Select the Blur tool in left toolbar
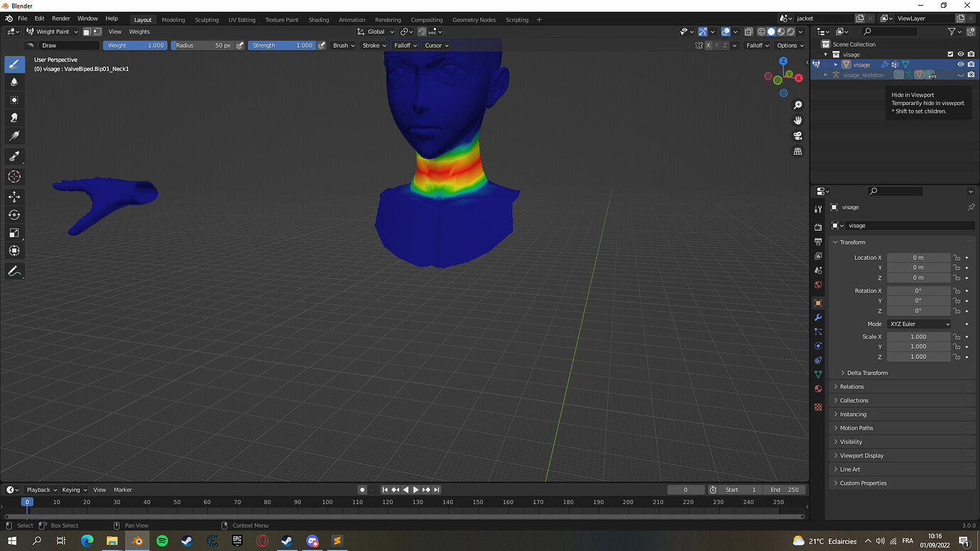The width and height of the screenshot is (980, 551). [14, 82]
